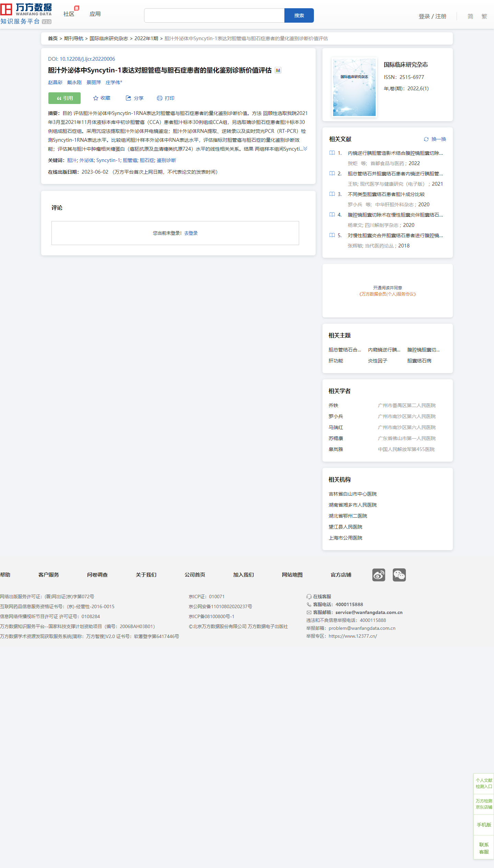This screenshot has height=868, width=494.
Task: Open the 社区 menu item
Action: (x=69, y=14)
